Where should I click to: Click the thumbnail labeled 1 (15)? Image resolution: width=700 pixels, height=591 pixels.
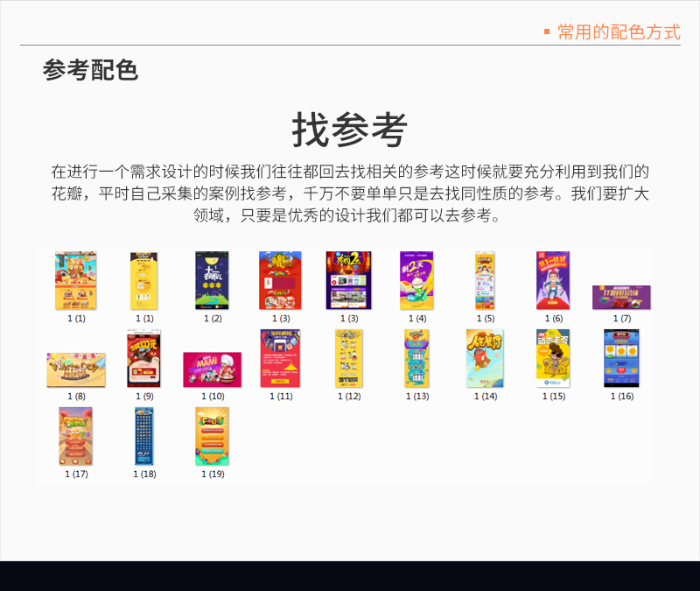tap(553, 358)
